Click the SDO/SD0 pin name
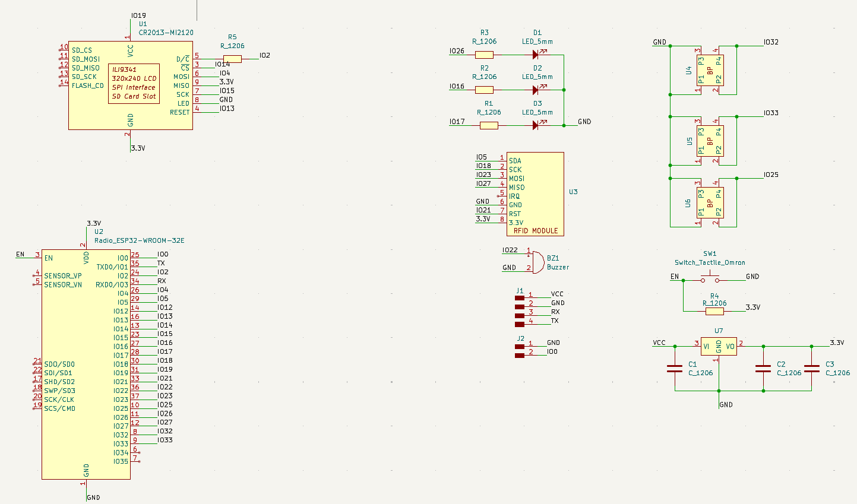This screenshot has width=857, height=504. (59, 364)
